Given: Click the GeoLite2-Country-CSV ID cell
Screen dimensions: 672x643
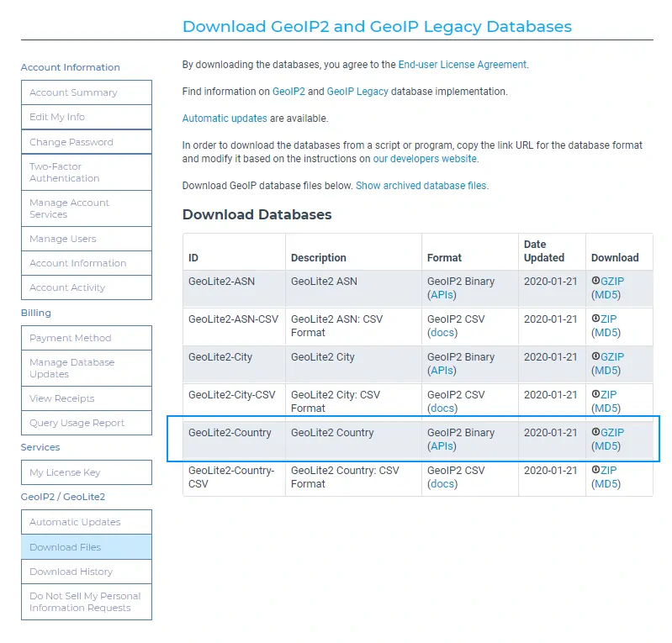Looking at the screenshot, I should coord(234,477).
